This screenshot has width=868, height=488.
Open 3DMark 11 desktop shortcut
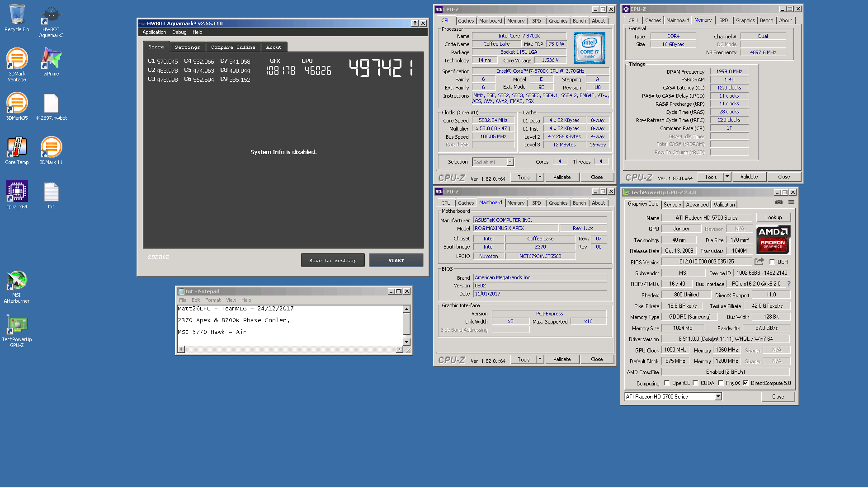51,151
